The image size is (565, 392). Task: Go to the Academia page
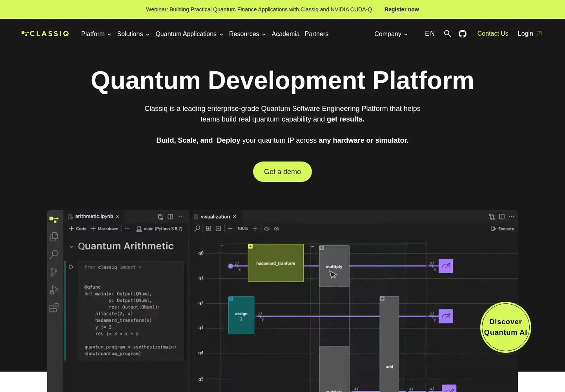286,34
